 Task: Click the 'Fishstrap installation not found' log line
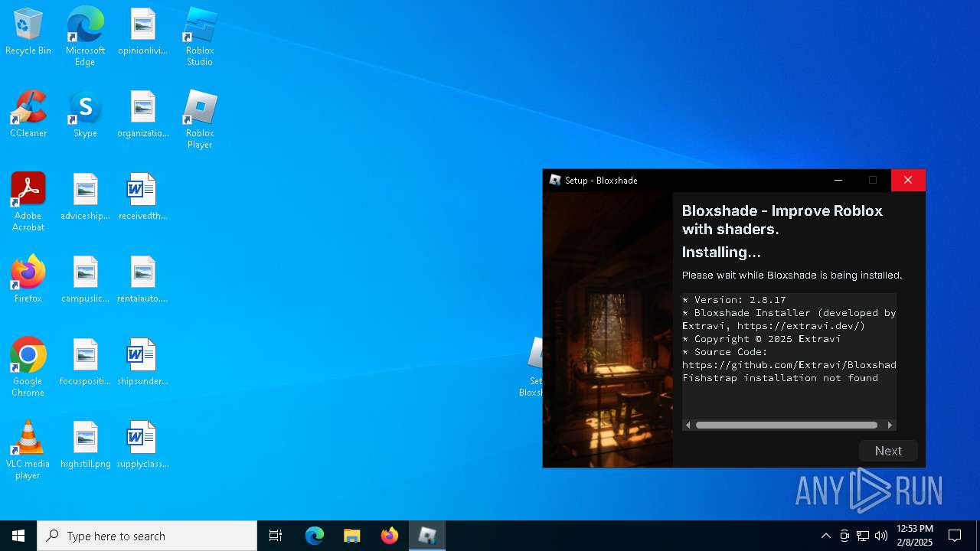click(x=780, y=377)
